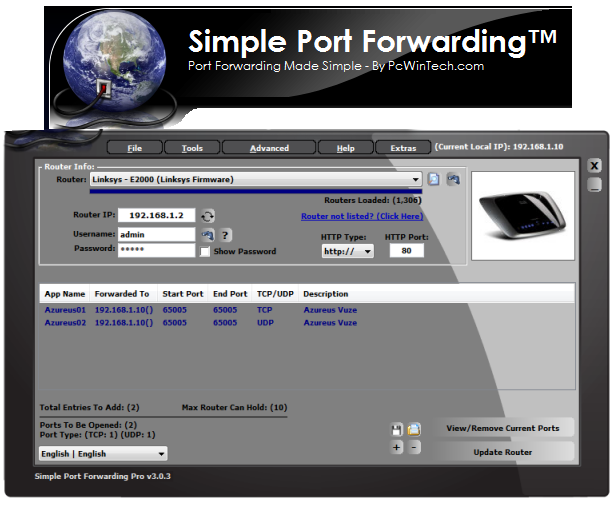Open the File menu

click(x=135, y=148)
